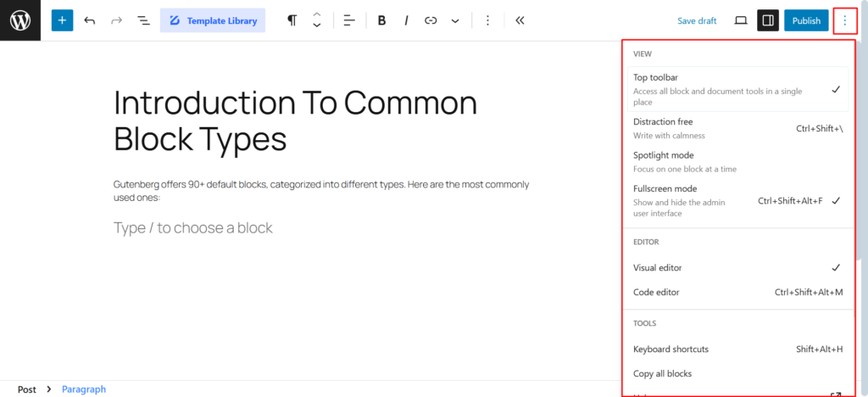Select Visual editor
The image size is (868, 397).
(738, 267)
